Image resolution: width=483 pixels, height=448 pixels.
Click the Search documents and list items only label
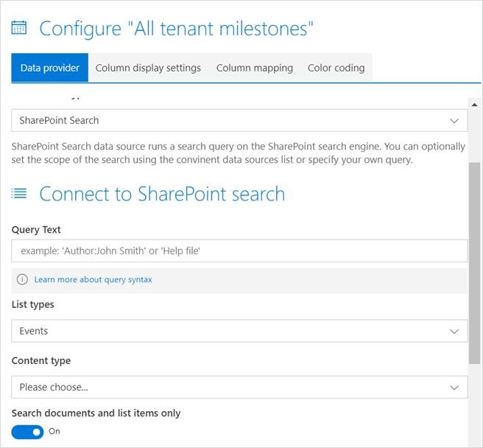tap(96, 413)
